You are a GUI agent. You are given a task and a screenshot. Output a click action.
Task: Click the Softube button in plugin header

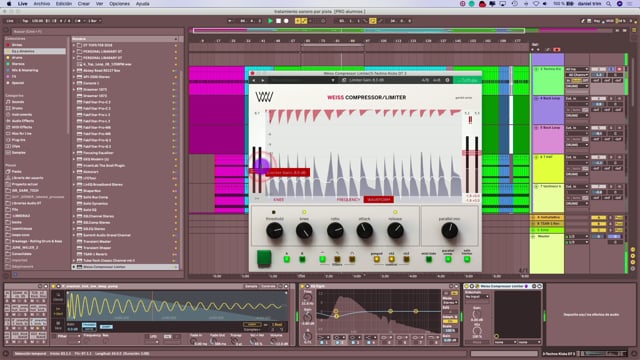(467, 80)
